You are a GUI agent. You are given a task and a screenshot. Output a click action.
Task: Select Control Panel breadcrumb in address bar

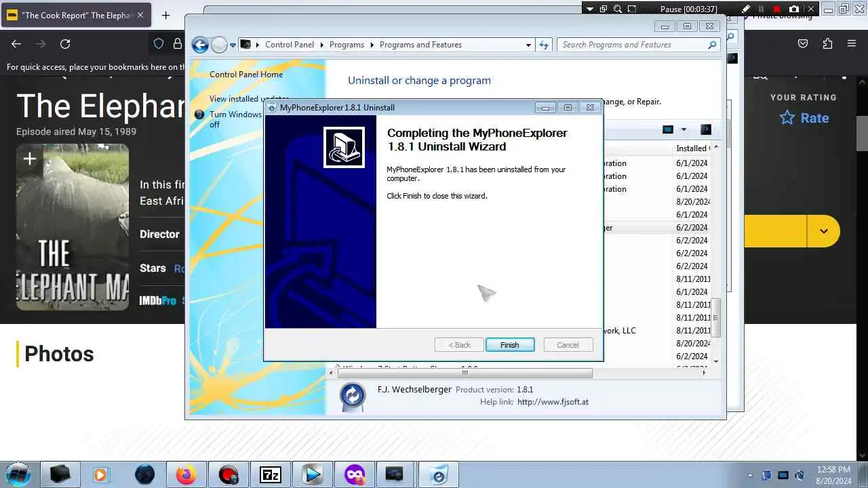click(x=290, y=45)
